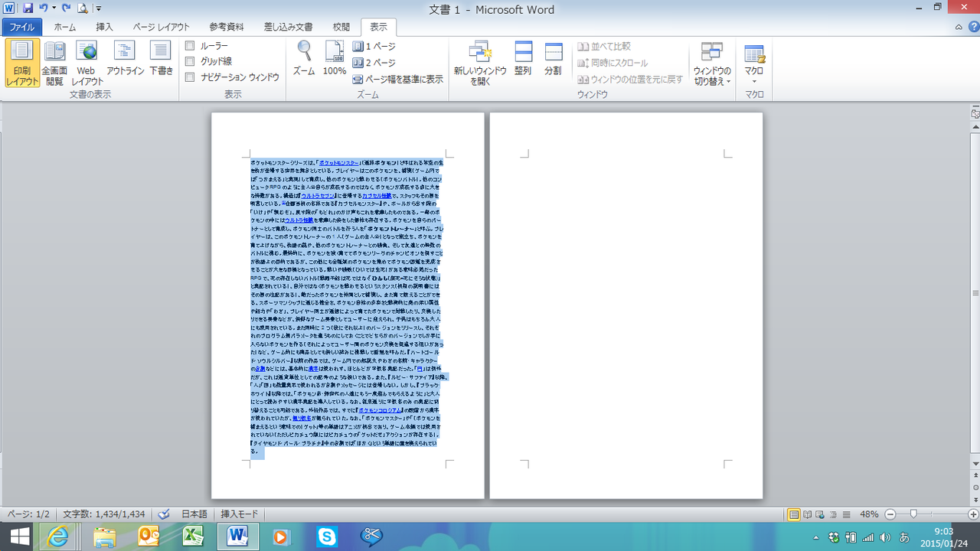This screenshot has width=980, height=551.
Task: Zoom in with the plus button
Action: coord(973,514)
